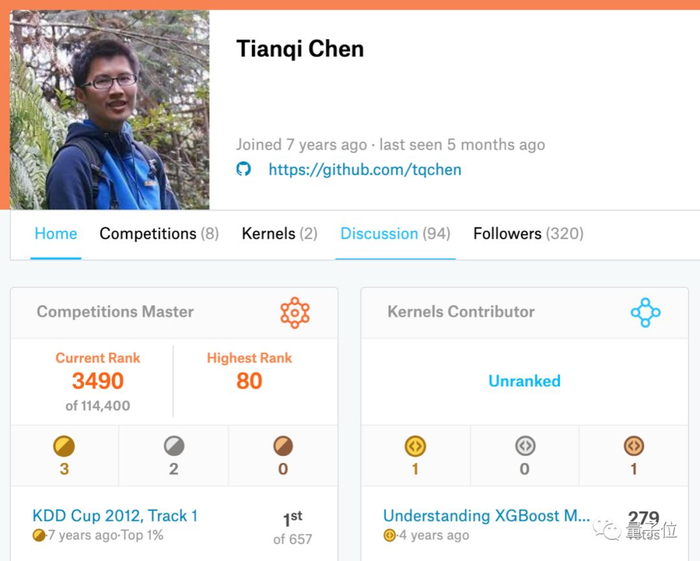Click the bronze kernel medal icon
The height and width of the screenshot is (561, 700).
[634, 446]
